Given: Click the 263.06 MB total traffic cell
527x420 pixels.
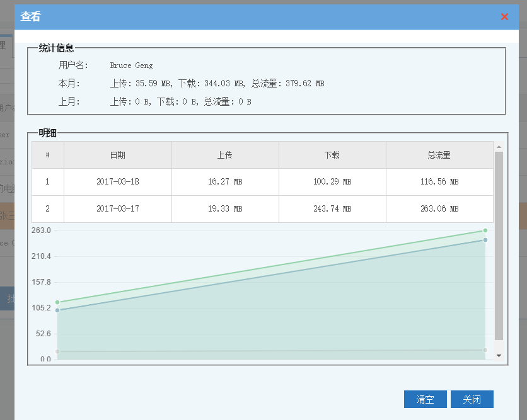Looking at the screenshot, I should 439,209.
